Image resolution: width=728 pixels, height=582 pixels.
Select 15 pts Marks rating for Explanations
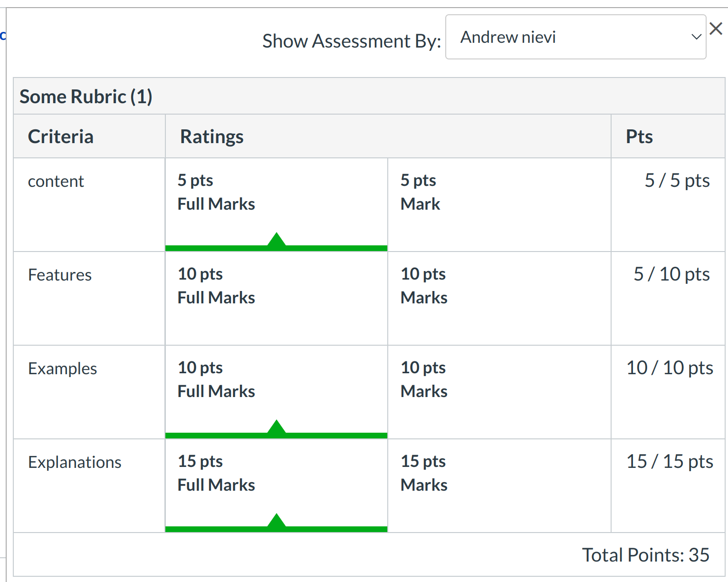[499, 485]
